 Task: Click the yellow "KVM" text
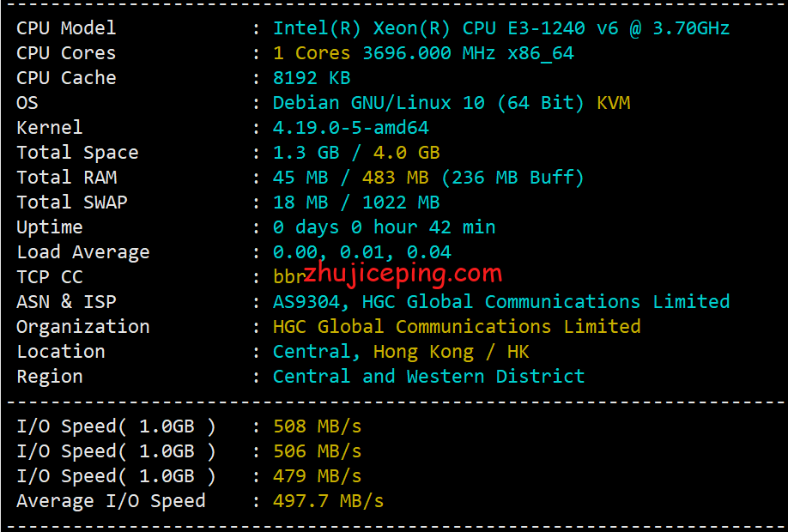(x=613, y=103)
